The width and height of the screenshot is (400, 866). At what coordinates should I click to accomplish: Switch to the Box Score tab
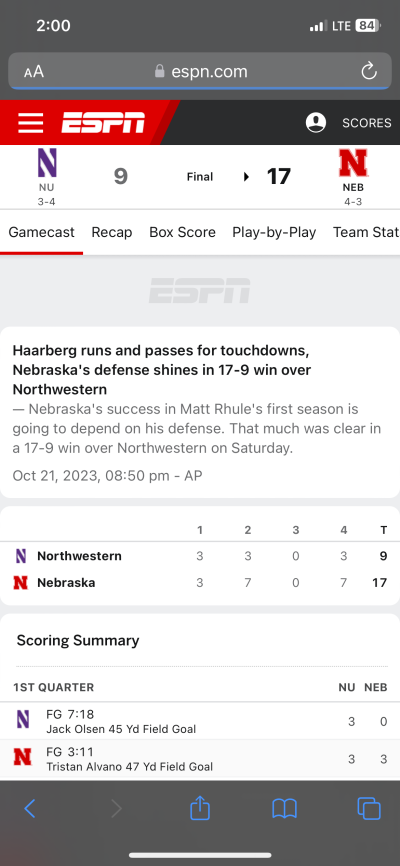[x=182, y=233]
